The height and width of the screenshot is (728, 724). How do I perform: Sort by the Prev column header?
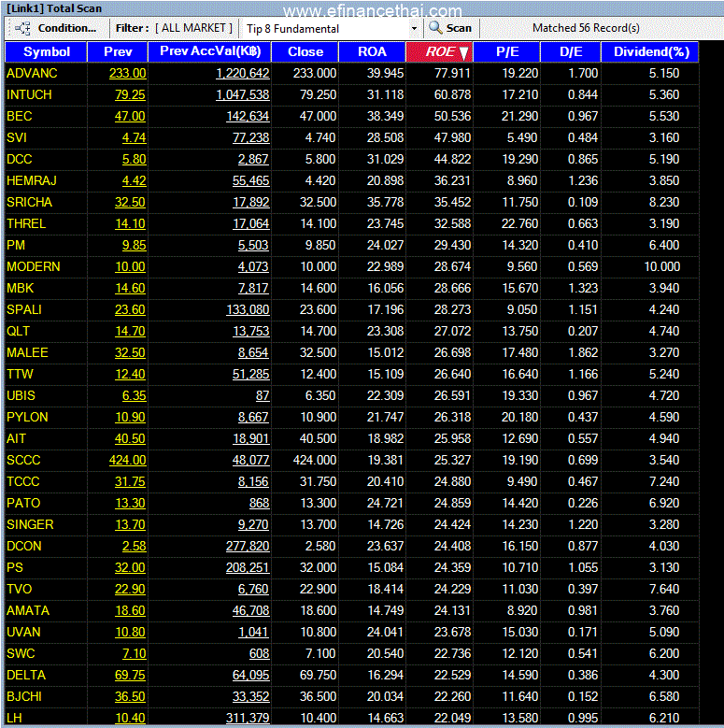[118, 51]
